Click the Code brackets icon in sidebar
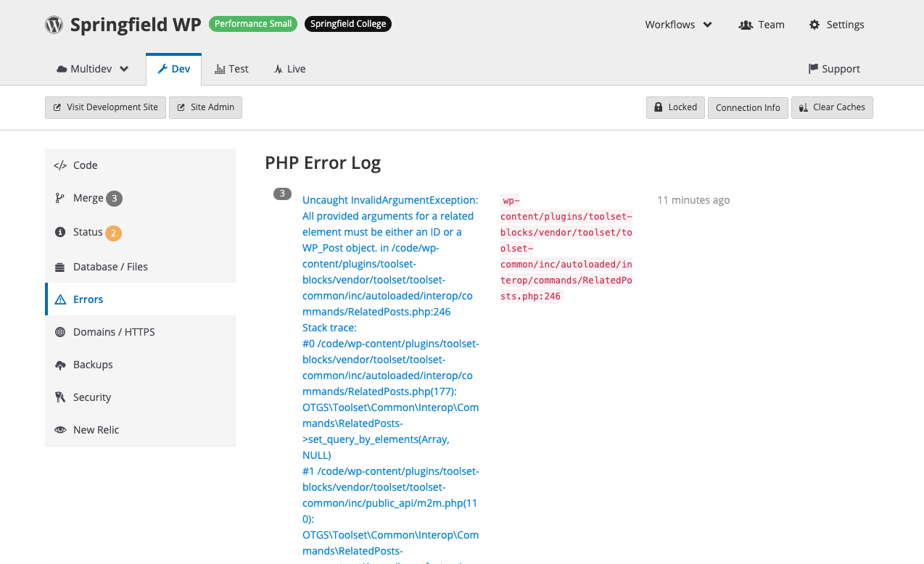This screenshot has width=924, height=564. click(x=60, y=165)
